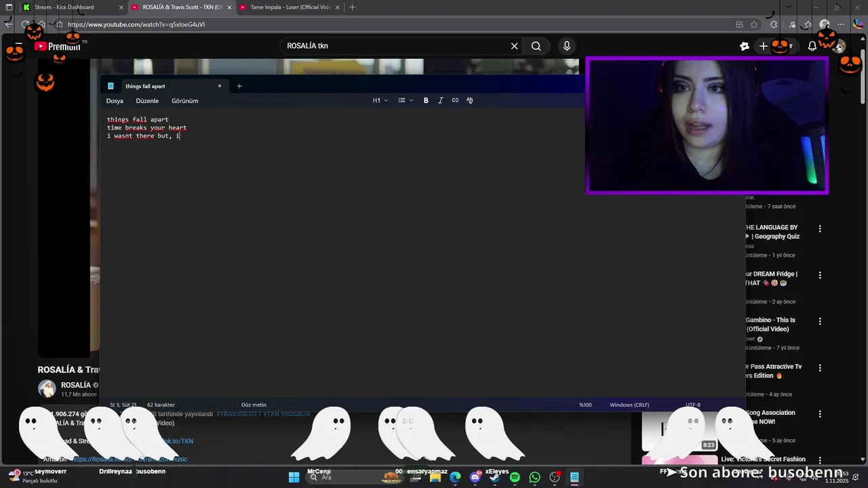Open Microsoft Edge from the taskbar

click(455, 477)
